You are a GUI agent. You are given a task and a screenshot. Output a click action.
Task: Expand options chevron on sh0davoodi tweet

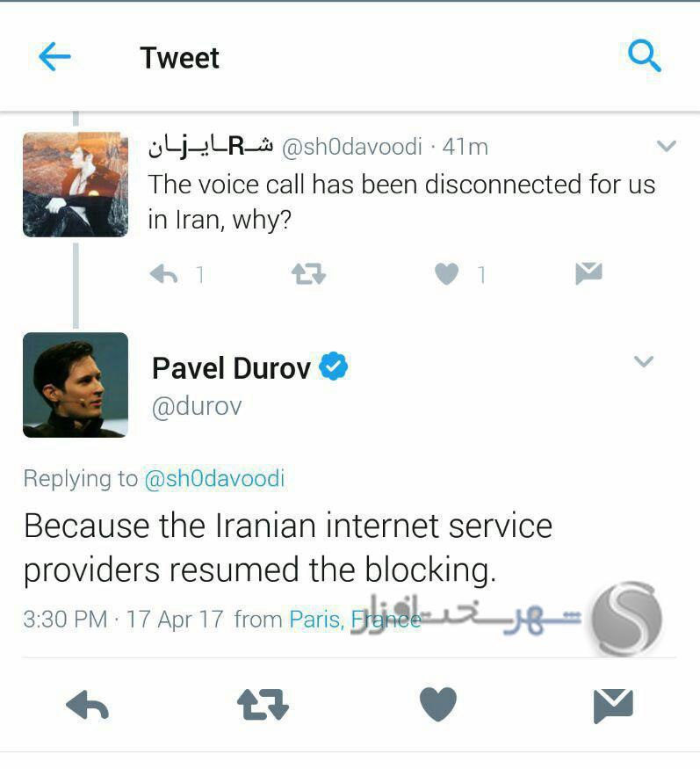(x=666, y=146)
